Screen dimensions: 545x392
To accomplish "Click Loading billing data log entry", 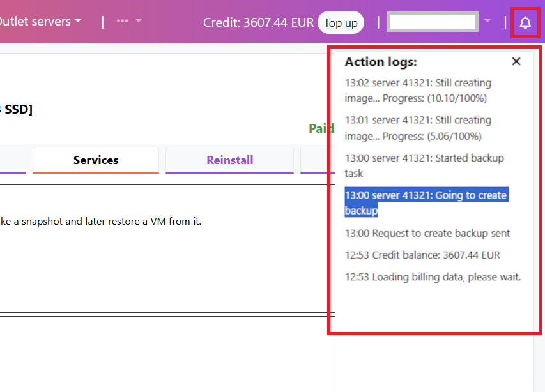I will click(x=433, y=276).
